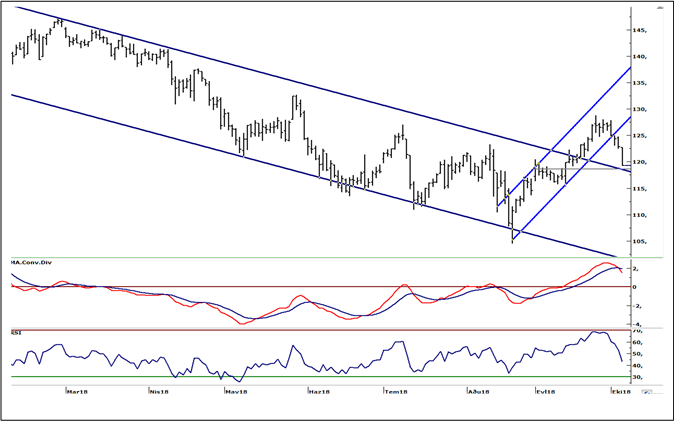Click the small button at top-right corner

658,6
